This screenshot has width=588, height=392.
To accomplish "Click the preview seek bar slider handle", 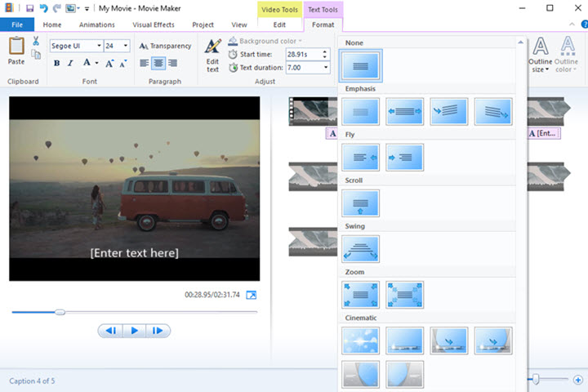I will tap(60, 312).
